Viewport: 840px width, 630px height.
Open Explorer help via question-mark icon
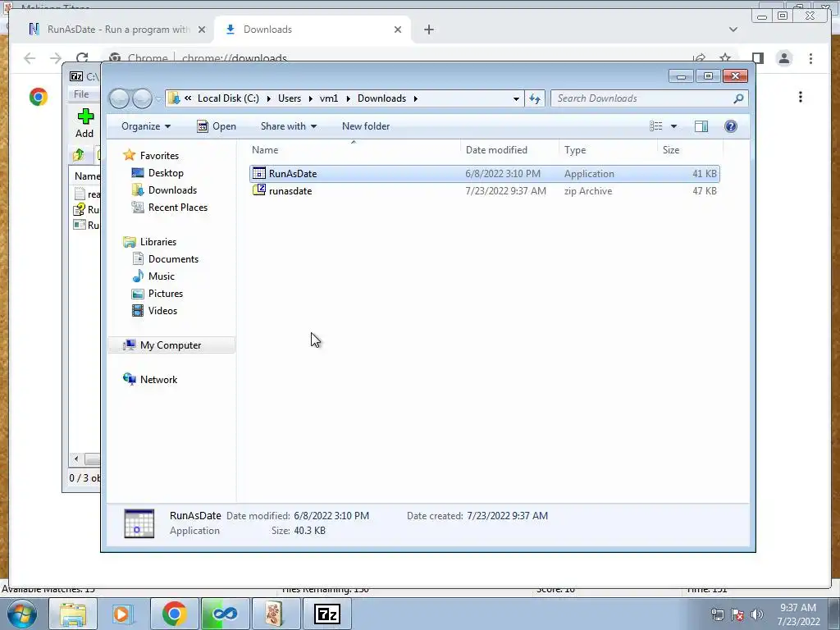pyautogui.click(x=730, y=126)
